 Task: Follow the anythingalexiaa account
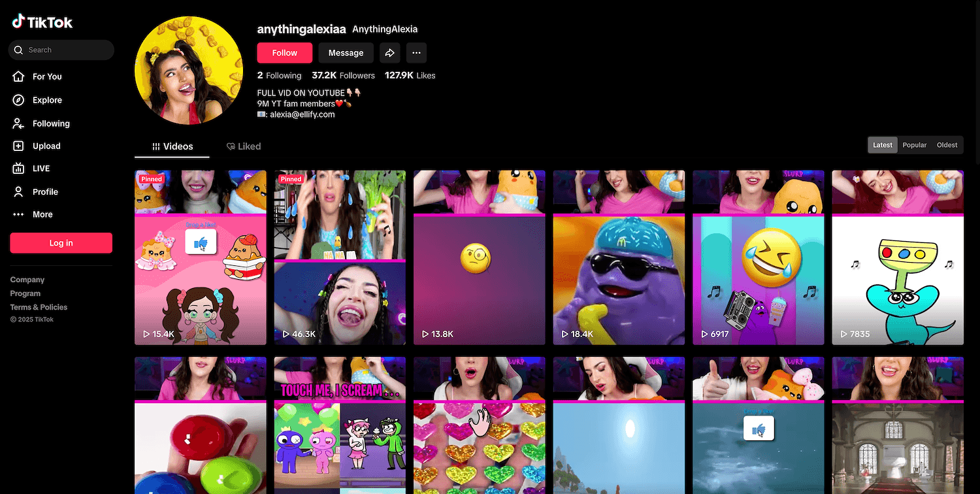click(x=284, y=53)
